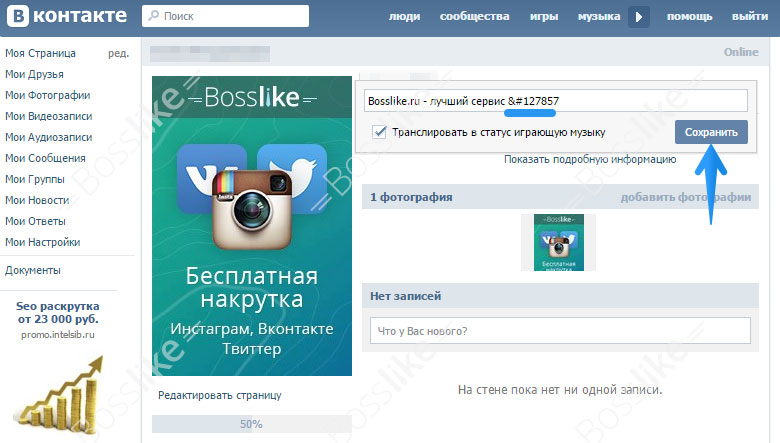780x443 pixels.
Task: Open Мои Видеозаписи in the sidebar
Action: tap(49, 116)
